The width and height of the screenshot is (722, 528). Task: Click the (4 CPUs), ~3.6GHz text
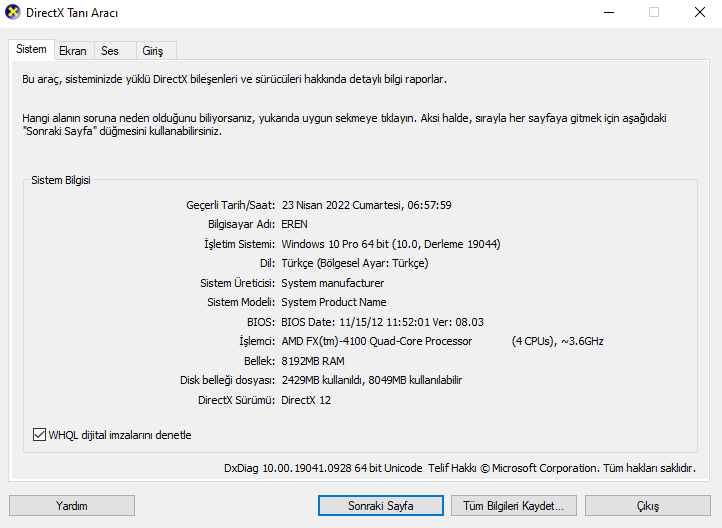[x=558, y=341]
